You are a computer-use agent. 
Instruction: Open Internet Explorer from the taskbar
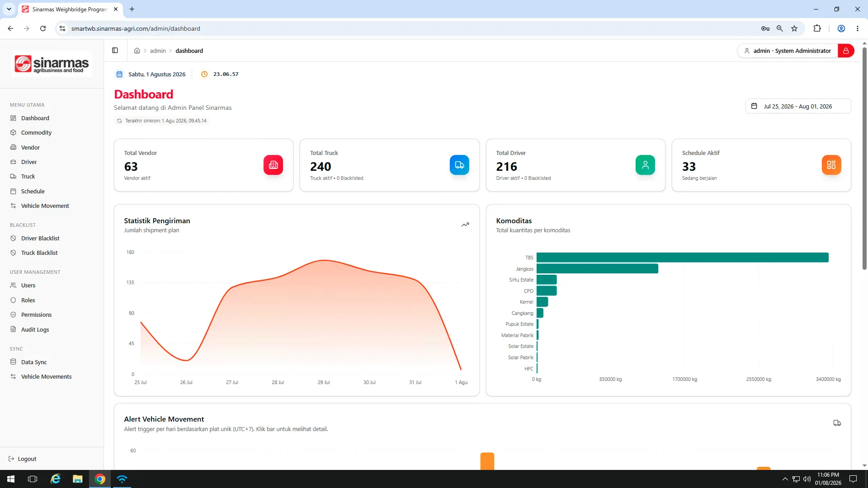[56, 479]
